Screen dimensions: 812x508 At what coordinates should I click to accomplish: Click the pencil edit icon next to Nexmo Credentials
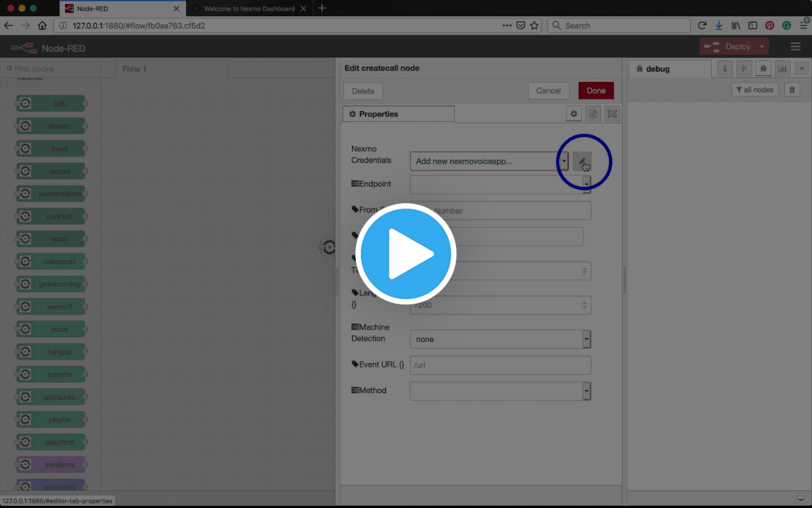(582, 161)
